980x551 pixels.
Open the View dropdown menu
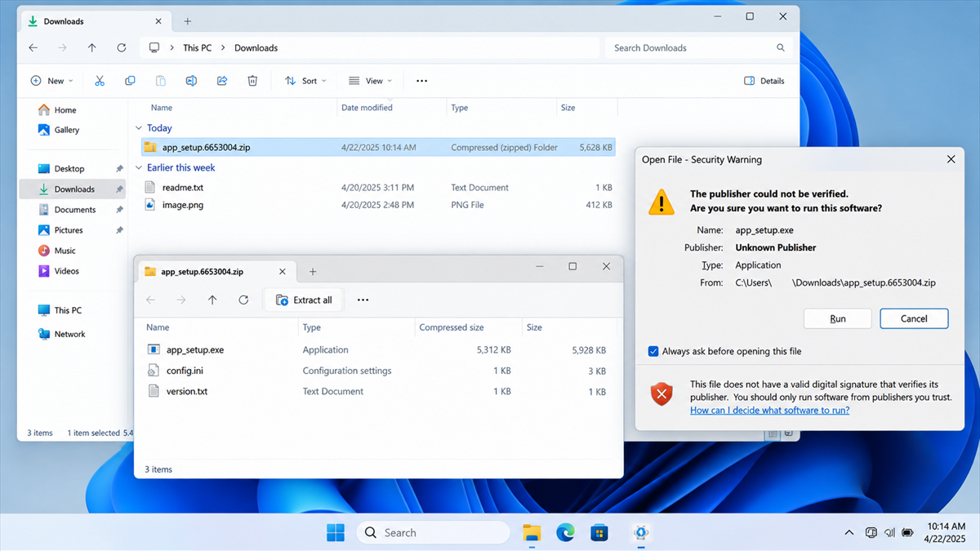coord(370,81)
